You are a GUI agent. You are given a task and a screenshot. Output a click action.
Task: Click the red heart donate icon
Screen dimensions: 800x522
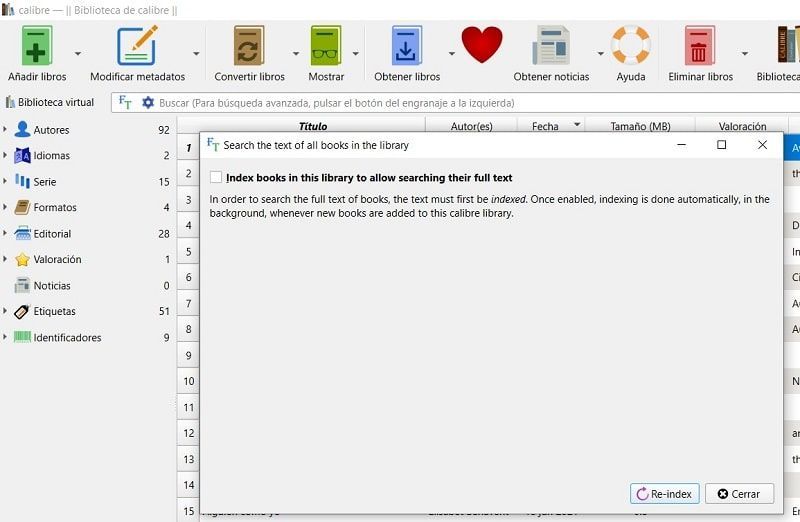pos(482,44)
